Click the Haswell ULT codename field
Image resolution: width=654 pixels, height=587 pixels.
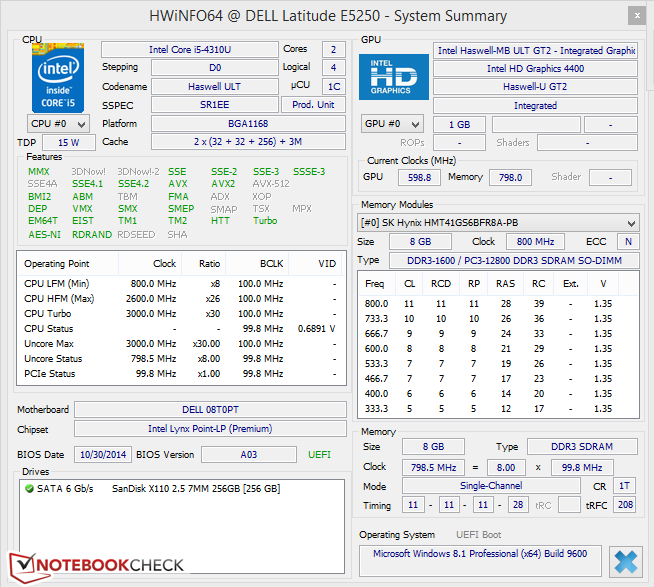click(214, 87)
